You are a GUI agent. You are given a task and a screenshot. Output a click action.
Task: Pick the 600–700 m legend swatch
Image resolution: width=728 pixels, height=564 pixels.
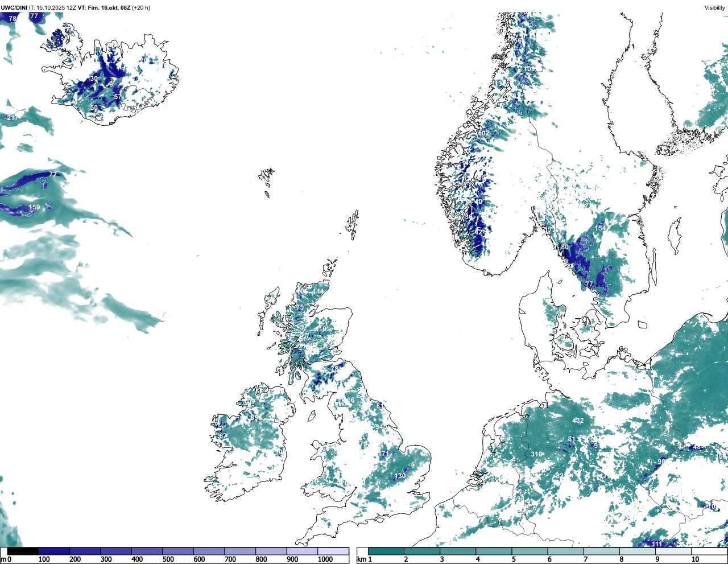[209, 551]
